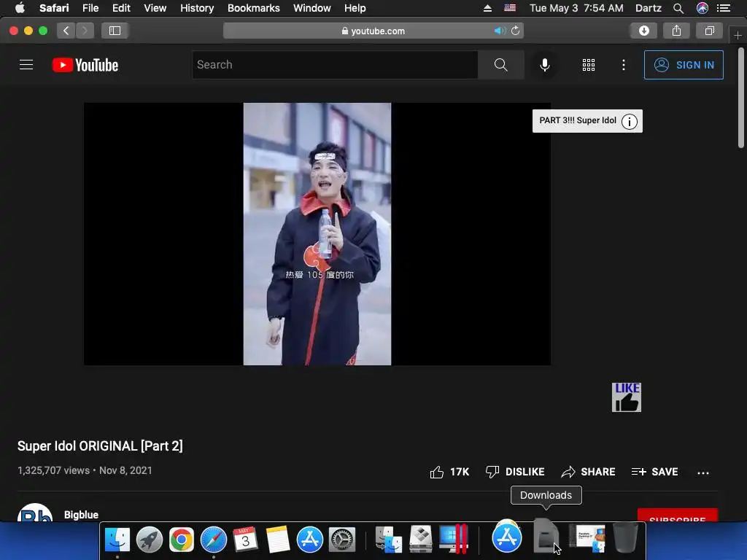Click the YouTube search magnifier button

coord(500,65)
